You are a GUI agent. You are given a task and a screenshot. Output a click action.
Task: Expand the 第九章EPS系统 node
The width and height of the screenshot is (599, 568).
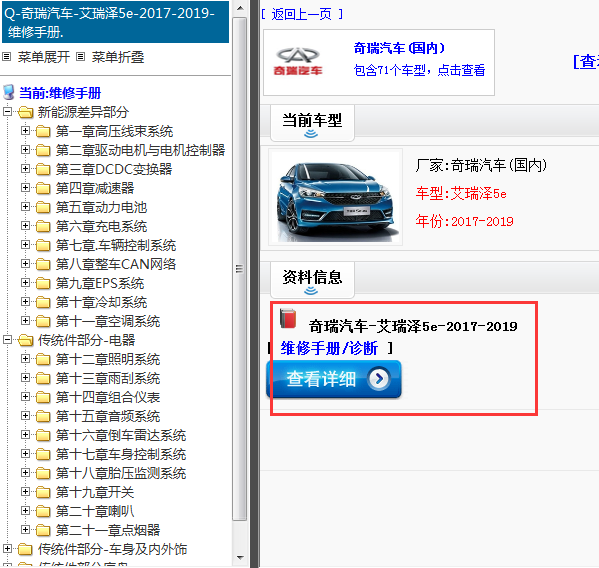pos(25,283)
